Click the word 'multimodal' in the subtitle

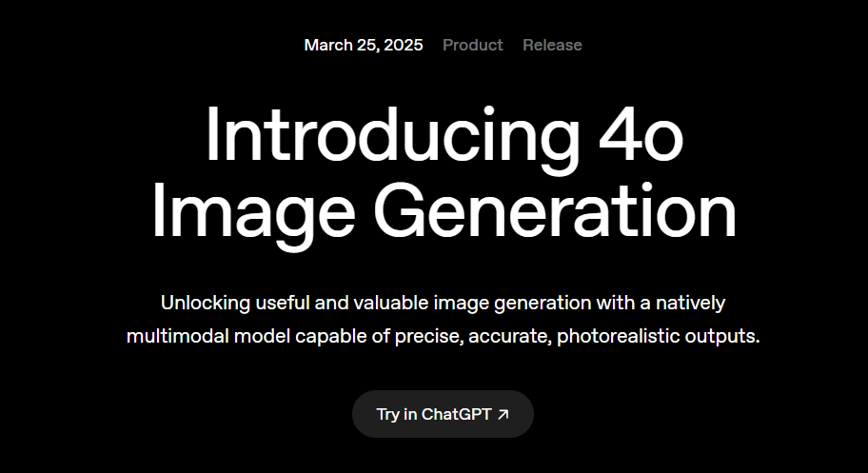(178, 336)
